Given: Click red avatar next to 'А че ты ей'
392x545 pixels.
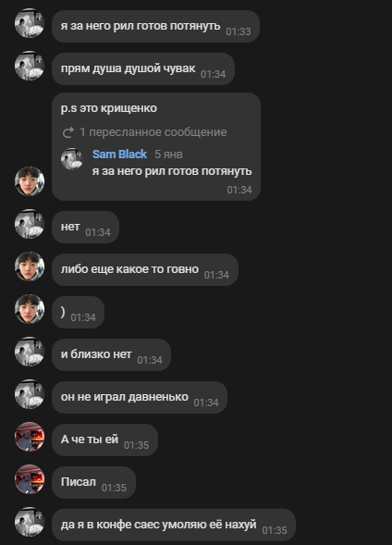Looking at the screenshot, I should tap(30, 437).
